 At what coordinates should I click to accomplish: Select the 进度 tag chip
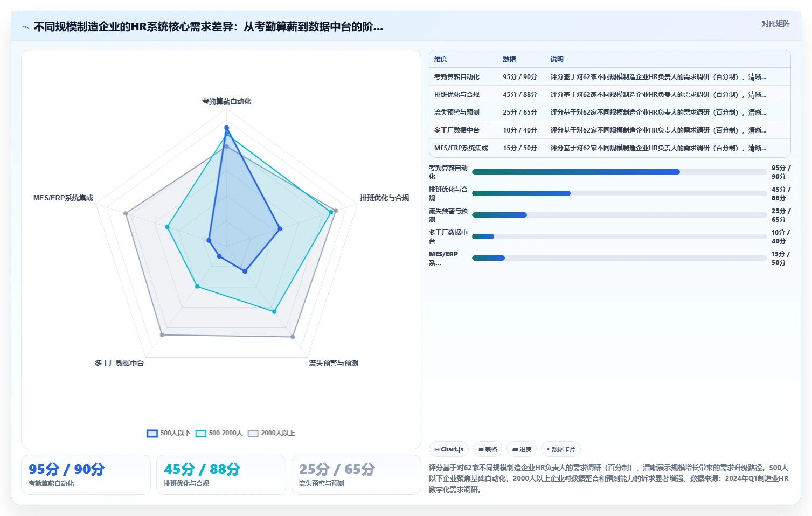coord(522,449)
